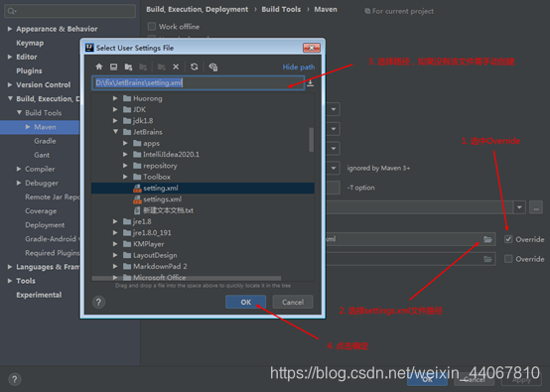
Task: Expand the IntelliJIdea2020.1 folder
Action: (x=125, y=154)
